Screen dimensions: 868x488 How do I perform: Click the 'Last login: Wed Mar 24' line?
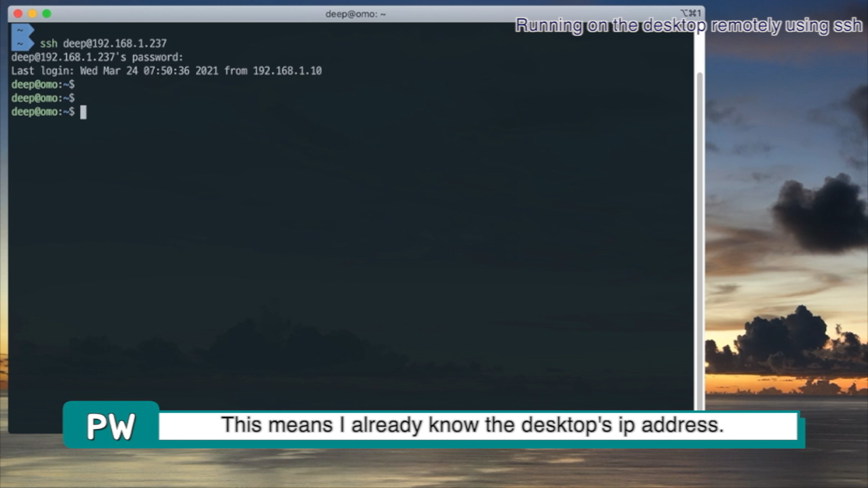166,70
